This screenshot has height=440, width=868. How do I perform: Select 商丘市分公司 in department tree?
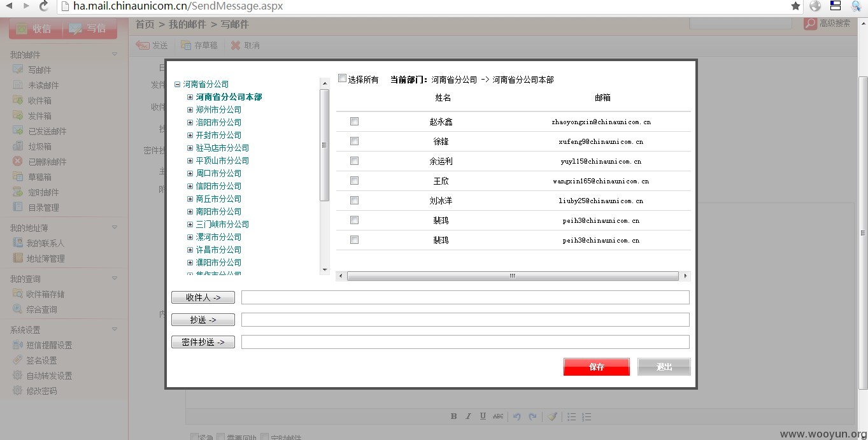pyautogui.click(x=218, y=199)
